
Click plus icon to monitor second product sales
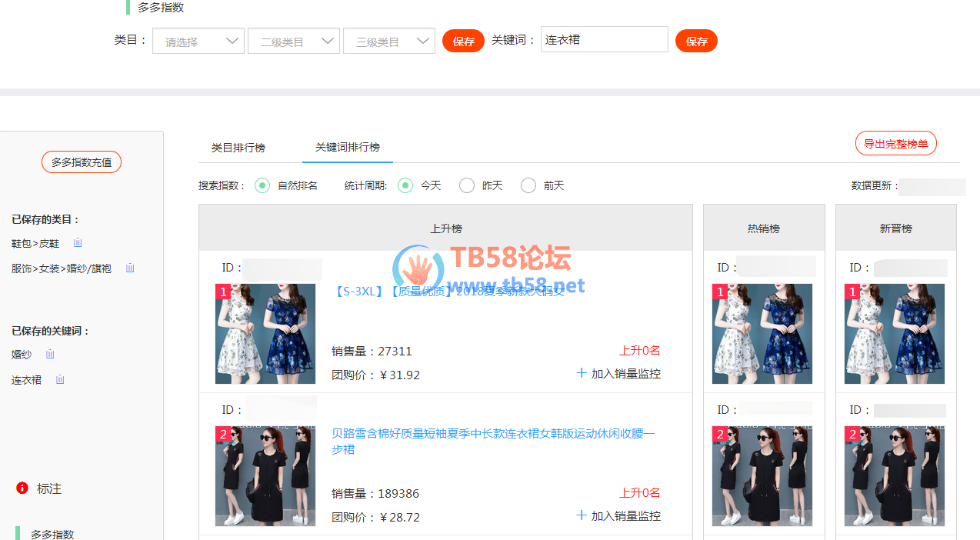582,515
